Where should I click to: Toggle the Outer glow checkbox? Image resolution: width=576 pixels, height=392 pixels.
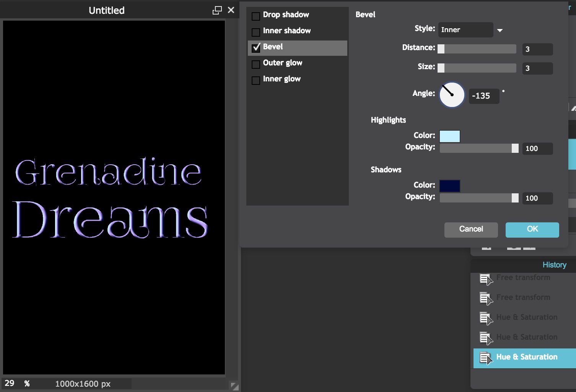pos(256,64)
